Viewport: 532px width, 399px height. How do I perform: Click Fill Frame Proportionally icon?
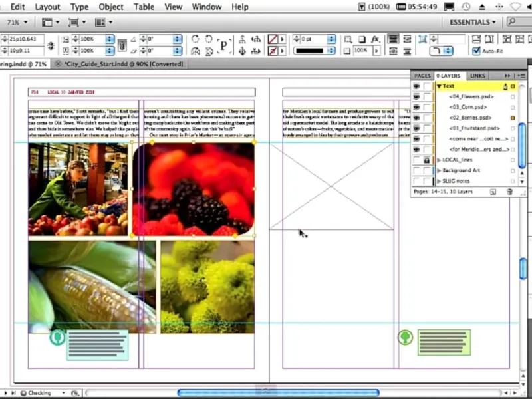(x=476, y=39)
